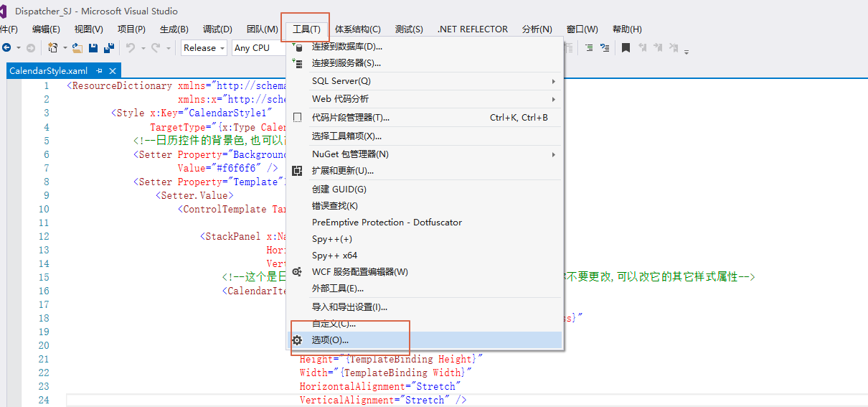Open the 团队(M) menu
Screen dimensions: 868x407
coord(262,29)
